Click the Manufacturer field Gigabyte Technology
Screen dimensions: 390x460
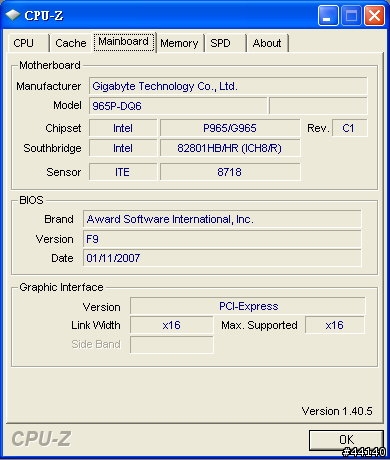228,86
